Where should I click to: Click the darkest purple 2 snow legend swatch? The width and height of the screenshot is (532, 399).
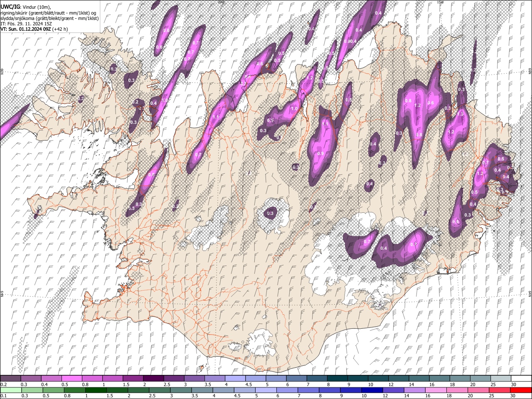click(x=153, y=379)
